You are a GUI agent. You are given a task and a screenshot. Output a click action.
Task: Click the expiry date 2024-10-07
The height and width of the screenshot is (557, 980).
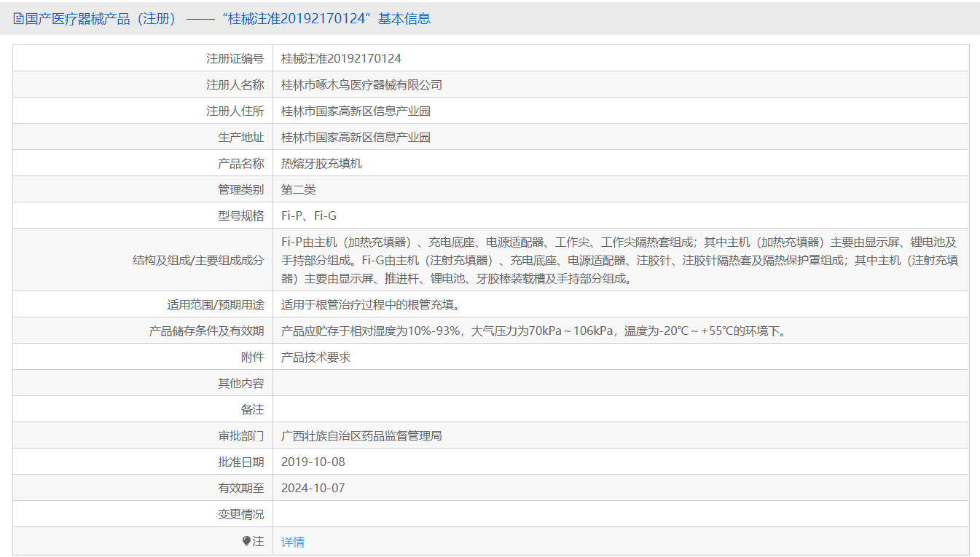(x=313, y=488)
